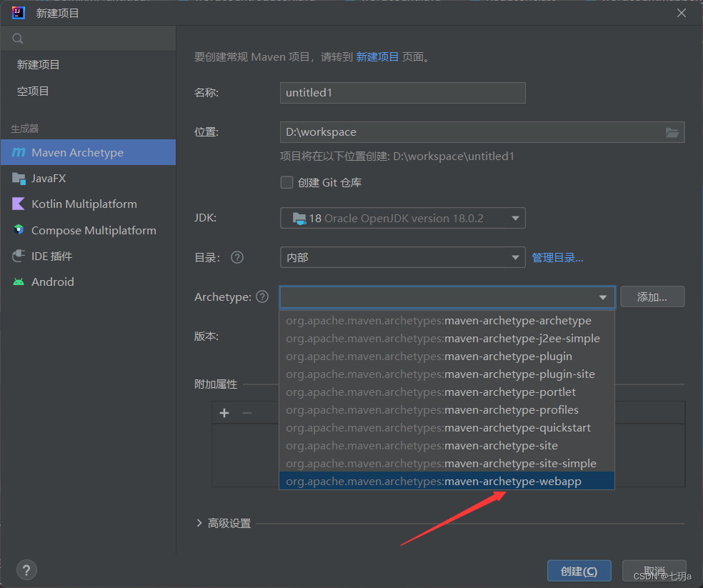Image resolution: width=703 pixels, height=588 pixels.
Task: Select the Android generator icon
Action: 19,281
